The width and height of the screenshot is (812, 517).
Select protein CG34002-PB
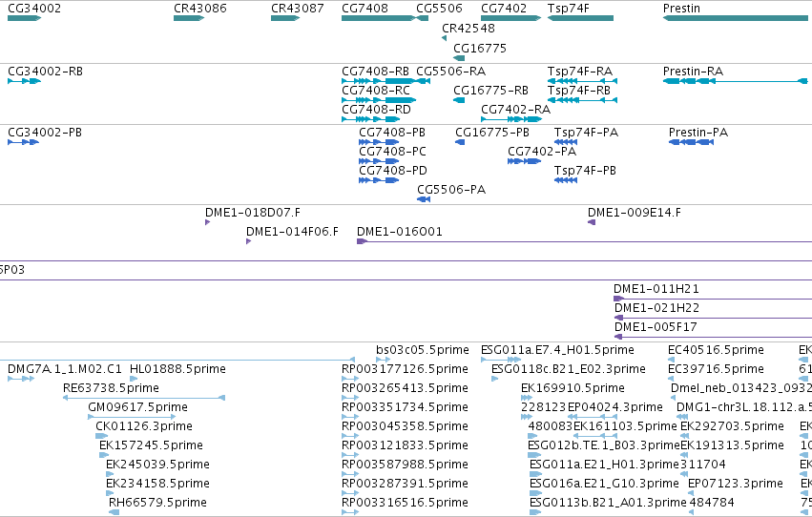click(23, 142)
